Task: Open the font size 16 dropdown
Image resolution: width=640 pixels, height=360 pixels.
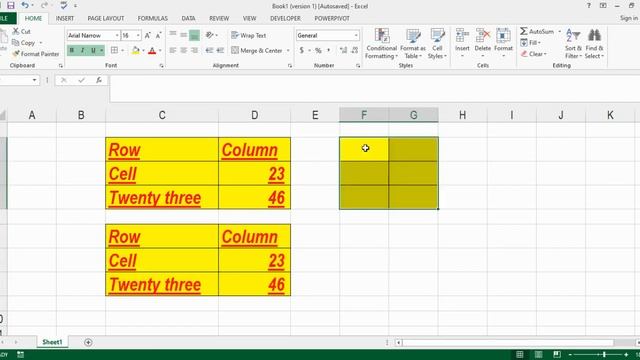Action: (138, 36)
